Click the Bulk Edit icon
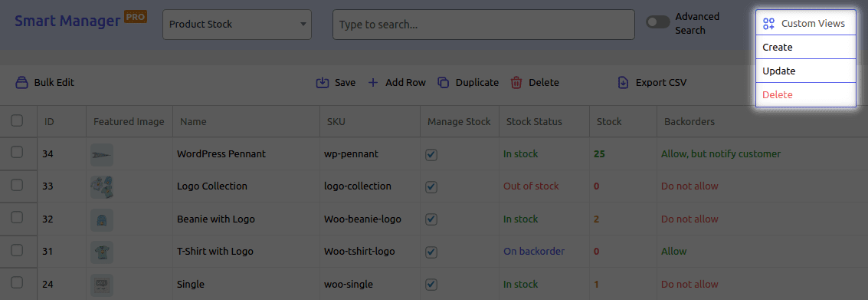 coord(21,83)
